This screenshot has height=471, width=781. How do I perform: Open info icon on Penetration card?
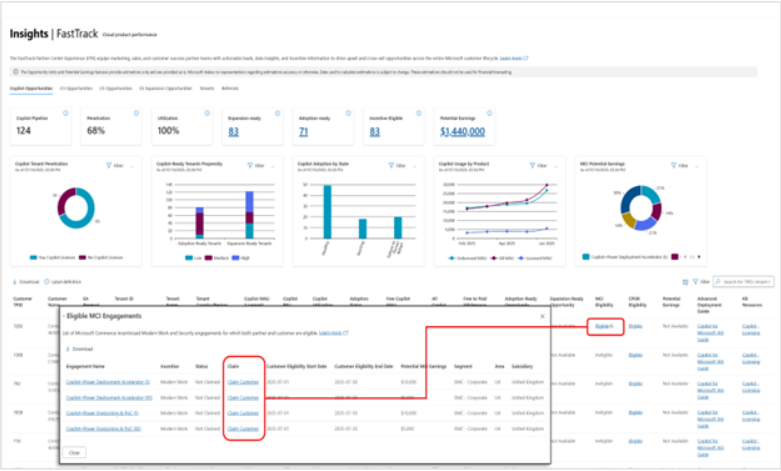click(136, 114)
